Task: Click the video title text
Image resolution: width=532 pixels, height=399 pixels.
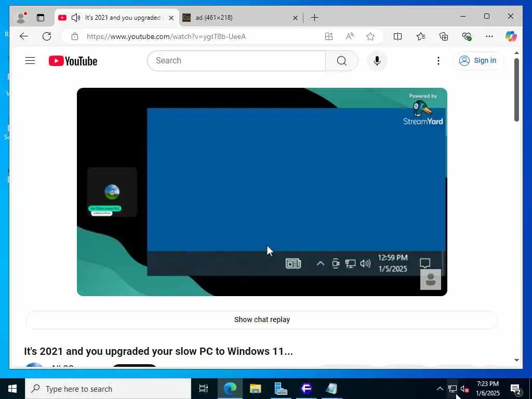Action: (x=158, y=351)
